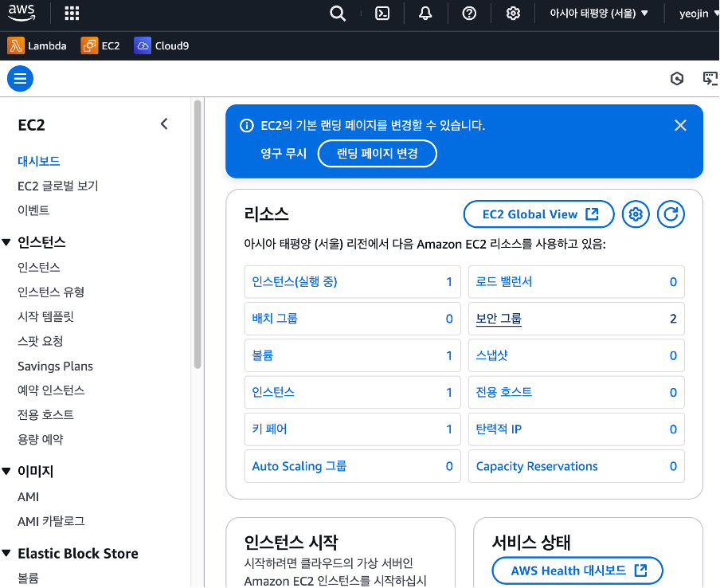Open the 키 페어 resource link
The image size is (720, 588).
269,429
